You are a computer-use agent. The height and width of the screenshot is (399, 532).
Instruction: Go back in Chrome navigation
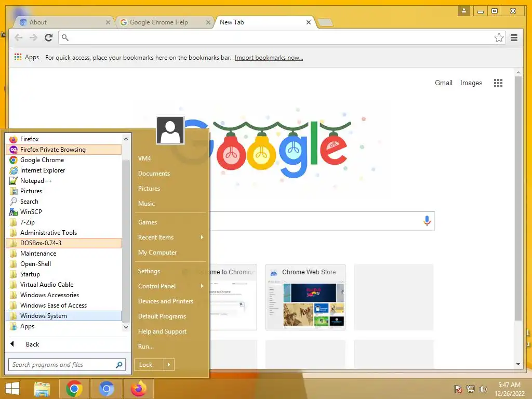pyautogui.click(x=19, y=37)
